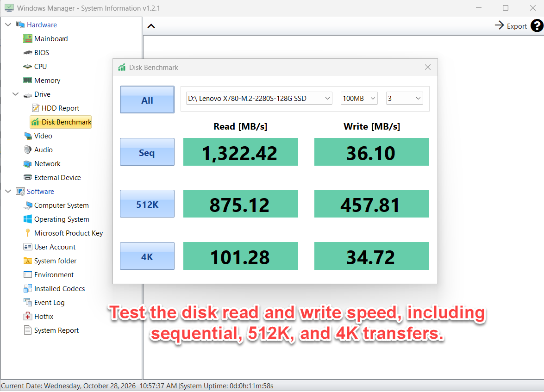
Task: Click the 512K write value 457.81
Action: point(372,204)
